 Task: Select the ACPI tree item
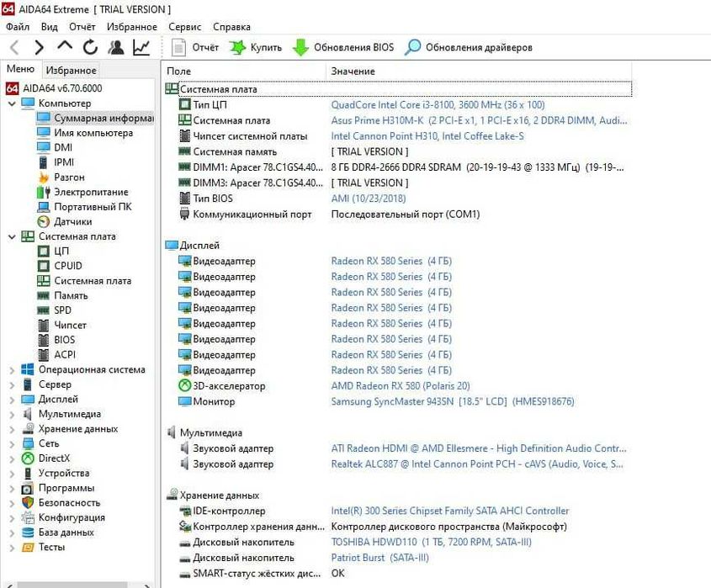[x=56, y=354]
